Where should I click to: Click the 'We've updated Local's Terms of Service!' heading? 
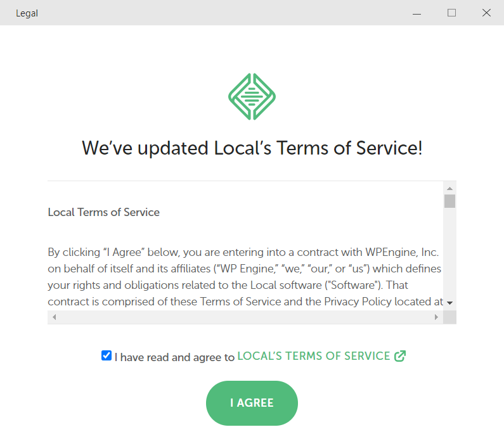[x=252, y=148]
